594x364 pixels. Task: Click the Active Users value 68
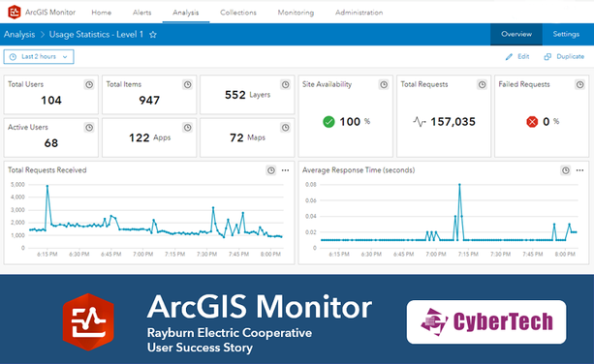click(51, 143)
